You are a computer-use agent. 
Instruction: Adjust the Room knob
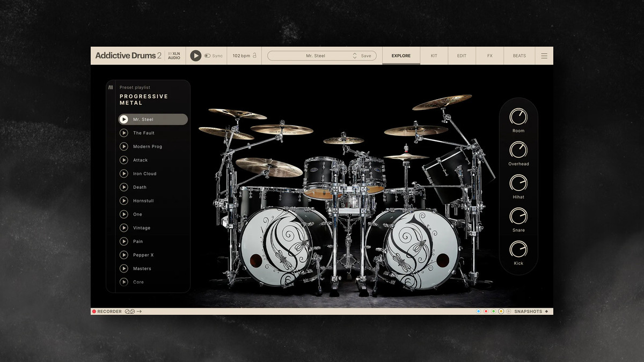click(x=518, y=116)
